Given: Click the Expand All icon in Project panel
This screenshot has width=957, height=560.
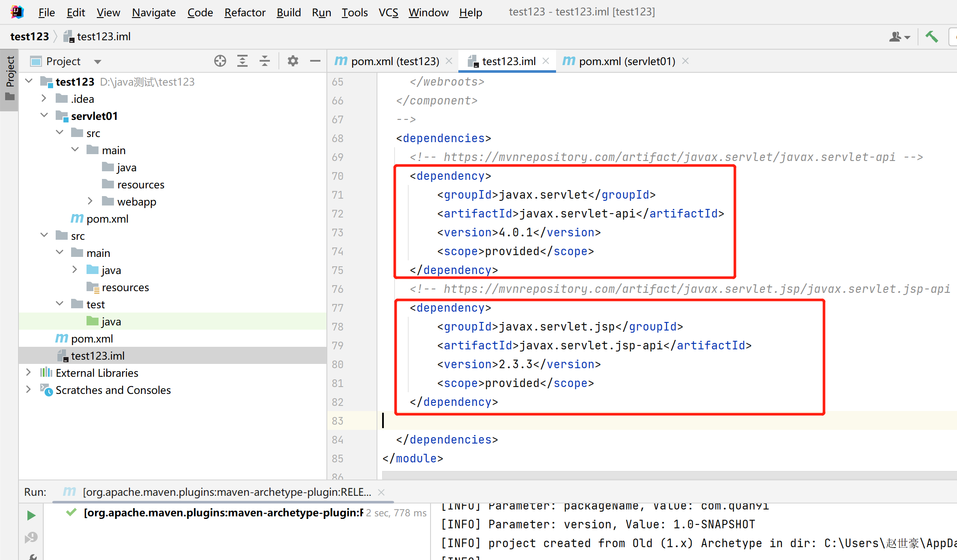Looking at the screenshot, I should 242,61.
